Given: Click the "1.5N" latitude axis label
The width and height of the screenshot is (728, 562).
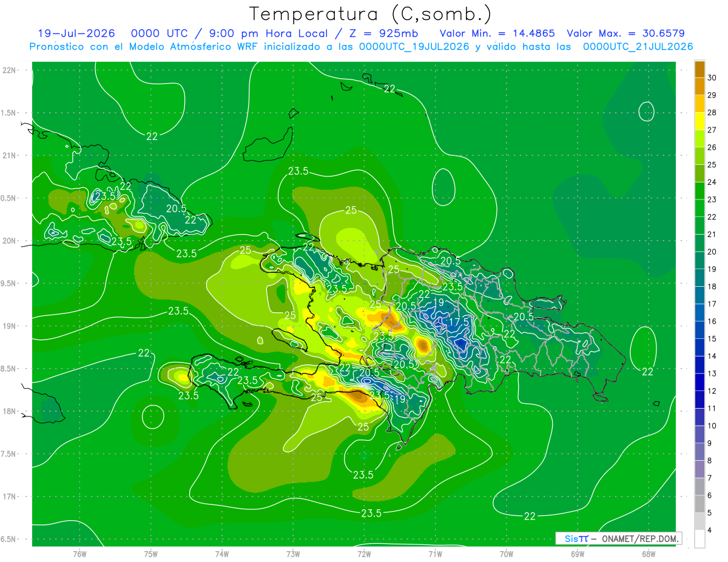Looking at the screenshot, I should tap(9, 113).
